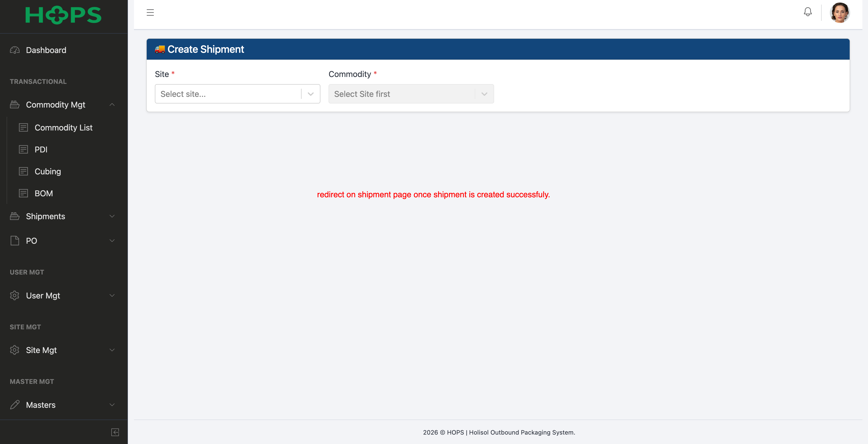The image size is (868, 444).
Task: Click the Masters pencil icon
Action: pos(15,404)
